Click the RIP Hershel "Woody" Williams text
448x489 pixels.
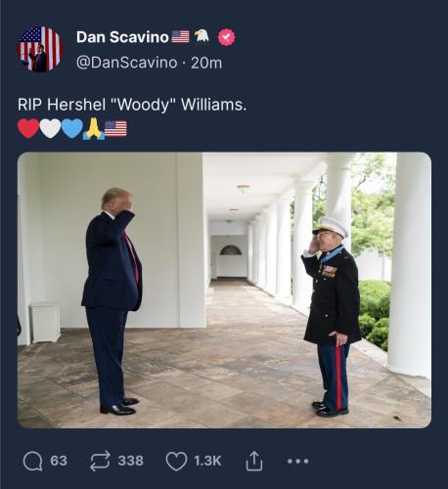point(132,105)
